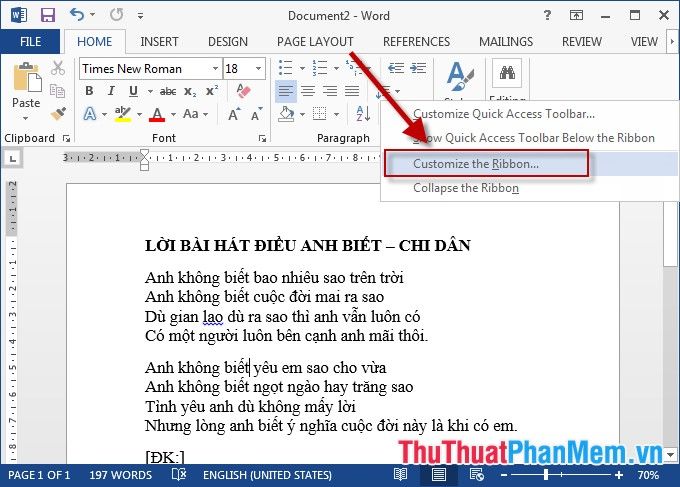Toggle Underline formatting

click(133, 91)
